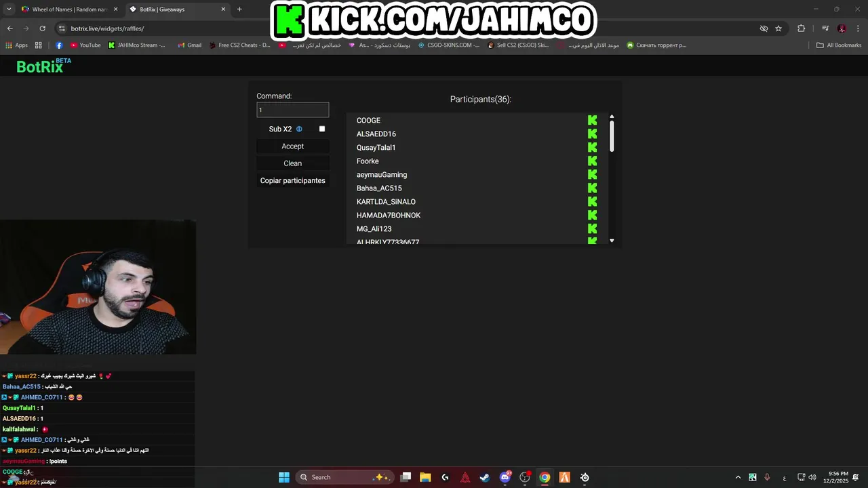868x488 pixels.
Task: Open the Facebook bookmark icon
Action: point(59,45)
